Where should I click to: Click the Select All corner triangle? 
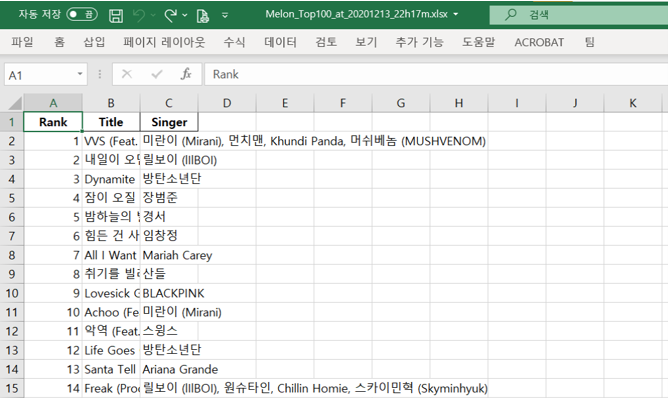(14, 103)
